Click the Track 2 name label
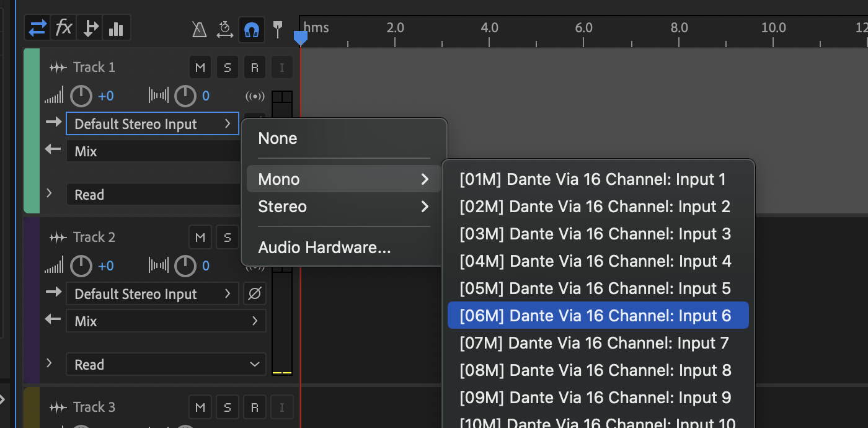868x428 pixels. pos(94,238)
